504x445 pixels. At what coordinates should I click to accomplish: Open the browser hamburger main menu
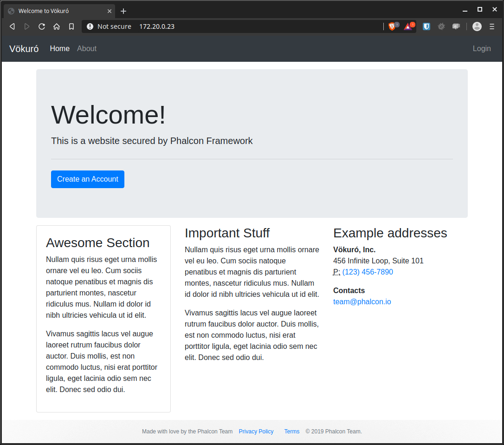[x=492, y=26]
